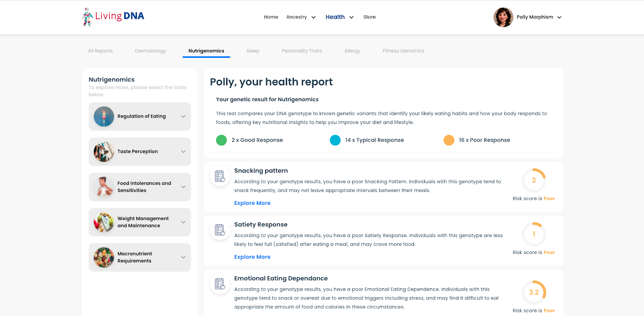Viewport: 644px width, 316px height.
Task: Switch to the All Reports tab
Action: tap(100, 51)
